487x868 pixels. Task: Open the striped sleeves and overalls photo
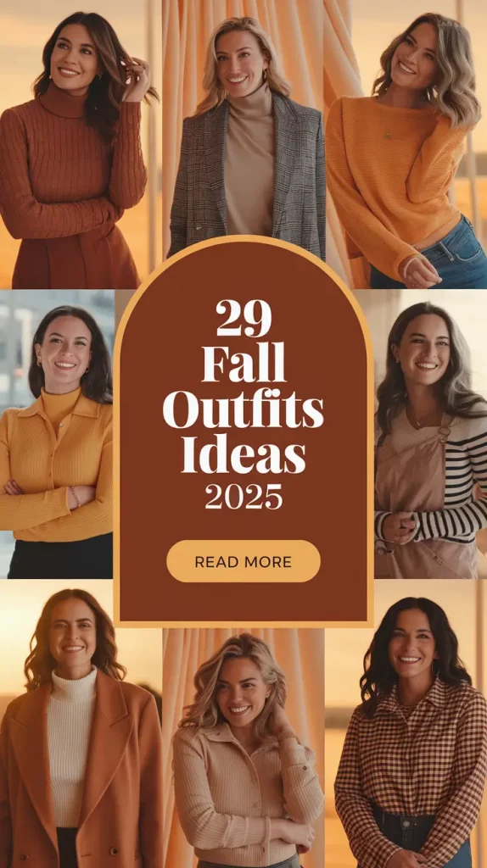coord(430,435)
